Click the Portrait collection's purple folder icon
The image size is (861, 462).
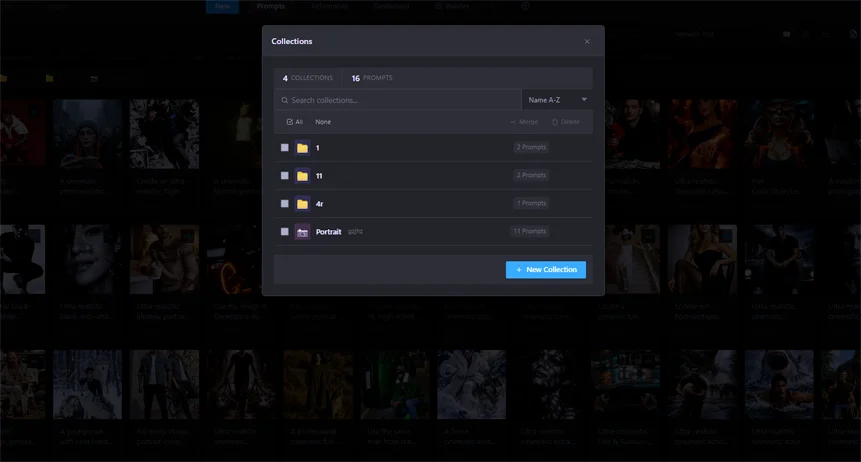point(302,232)
